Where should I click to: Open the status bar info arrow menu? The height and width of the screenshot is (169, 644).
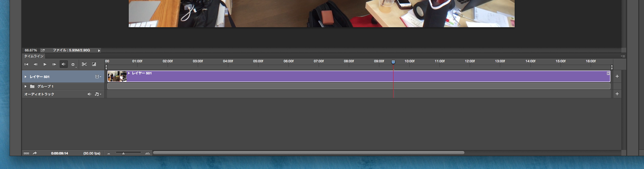99,50
